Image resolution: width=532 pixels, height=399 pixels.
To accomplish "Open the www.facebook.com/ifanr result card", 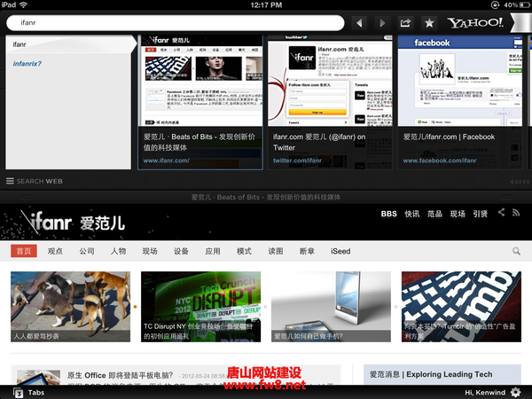I will [x=460, y=102].
